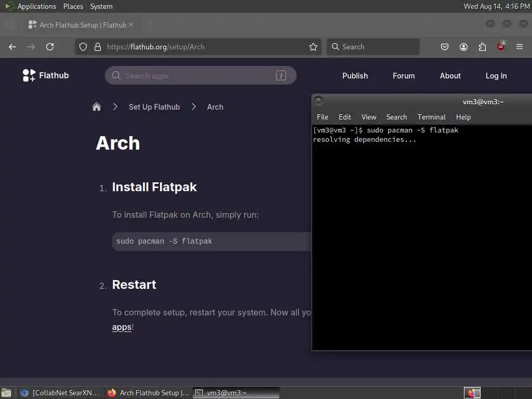
Task: Click the Install Flatpak heading
Action: point(154,187)
